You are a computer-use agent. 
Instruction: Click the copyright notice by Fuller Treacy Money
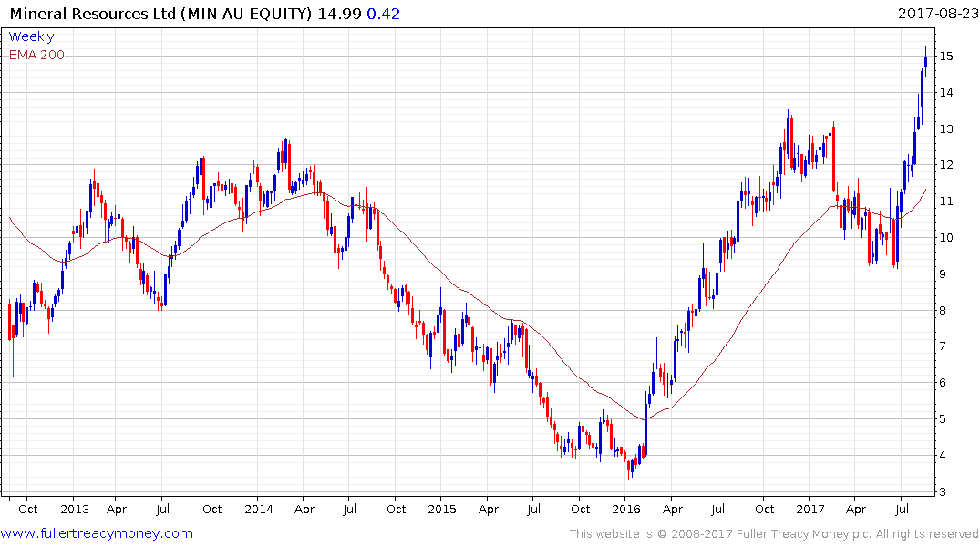tap(774, 534)
